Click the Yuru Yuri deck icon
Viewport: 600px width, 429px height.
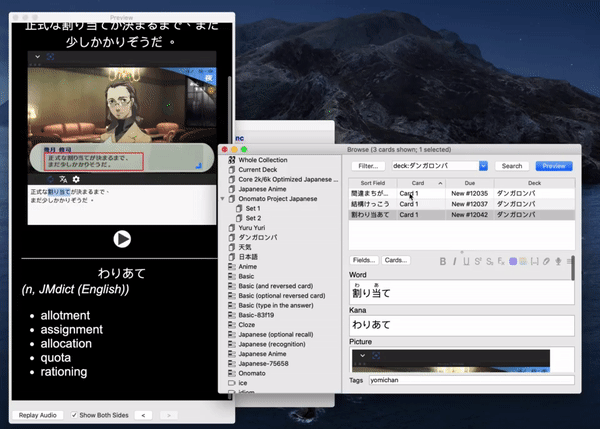[232, 228]
